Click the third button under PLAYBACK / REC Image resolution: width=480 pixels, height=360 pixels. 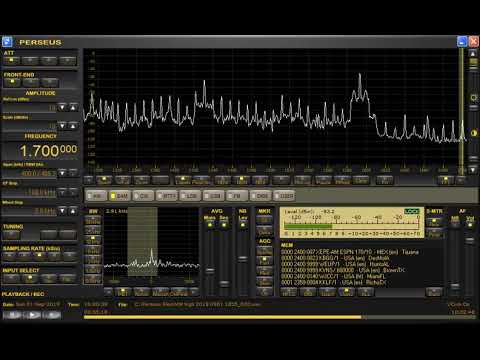click(52, 315)
